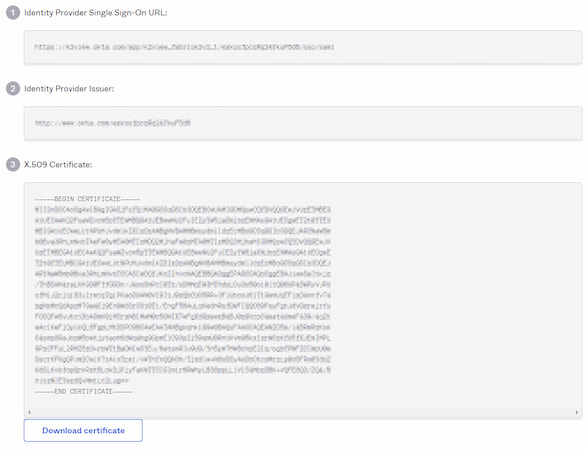Viewport: 586px width, 450px height.
Task: Download the X.509 certificate
Action: click(x=83, y=430)
